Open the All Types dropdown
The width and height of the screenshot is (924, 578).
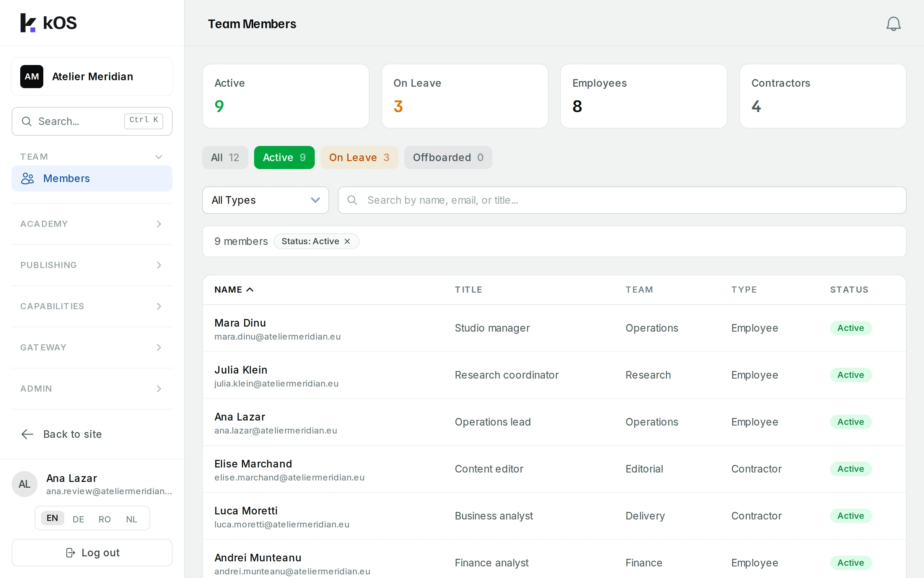click(265, 200)
